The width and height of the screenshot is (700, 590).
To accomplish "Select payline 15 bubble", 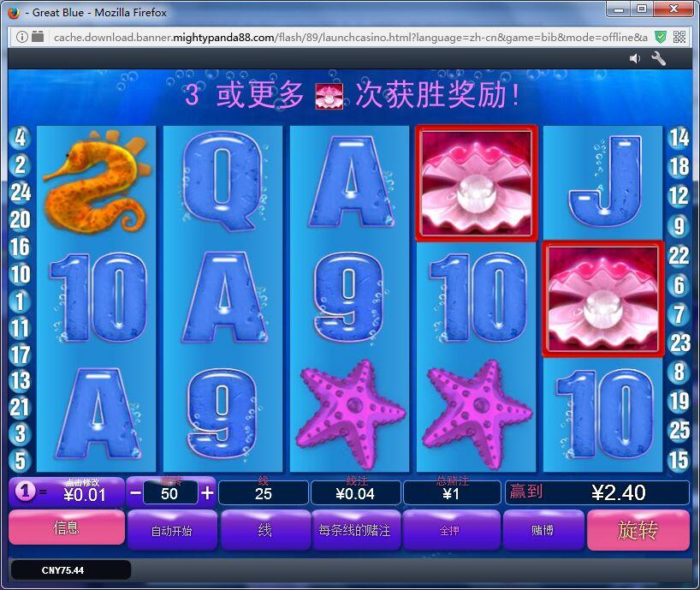I will [x=679, y=460].
